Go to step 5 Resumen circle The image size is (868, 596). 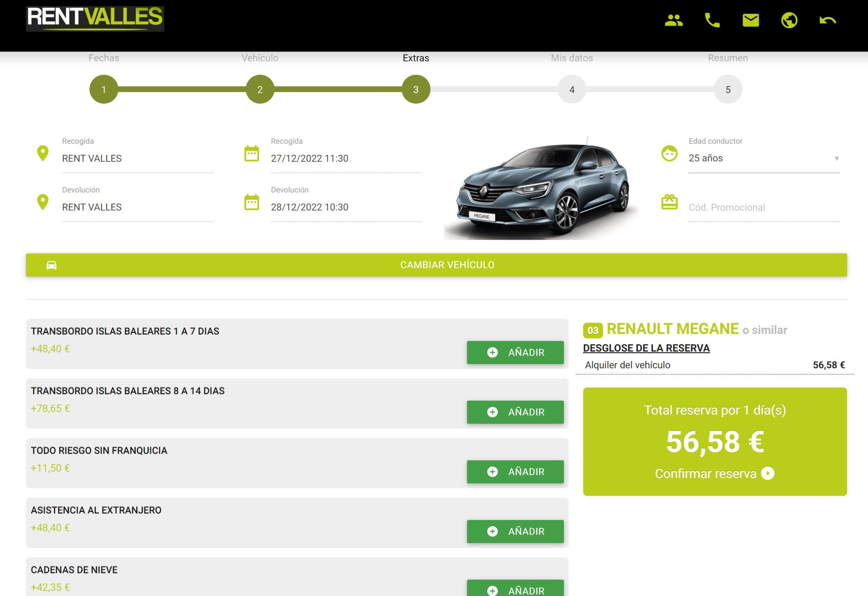point(728,89)
